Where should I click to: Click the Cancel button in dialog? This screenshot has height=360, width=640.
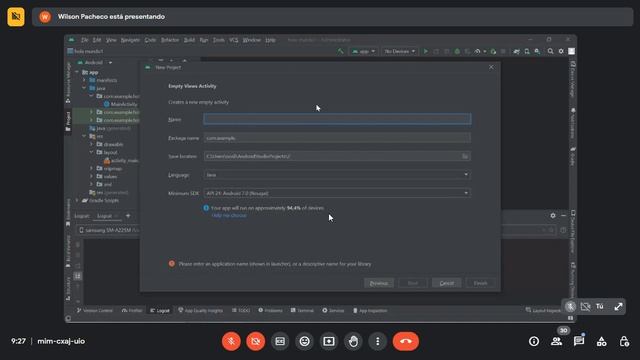[447, 283]
